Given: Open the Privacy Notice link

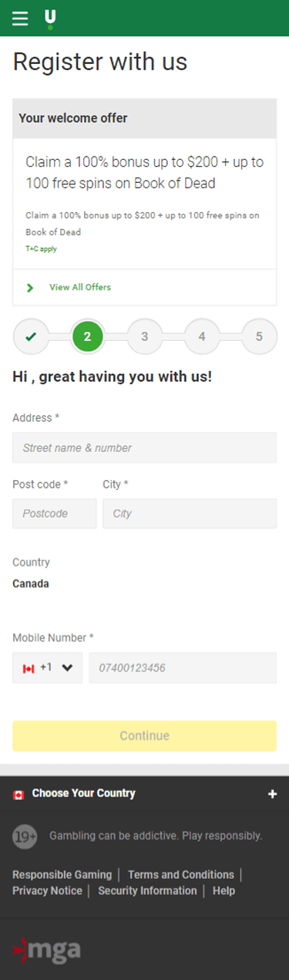Looking at the screenshot, I should click(47, 890).
